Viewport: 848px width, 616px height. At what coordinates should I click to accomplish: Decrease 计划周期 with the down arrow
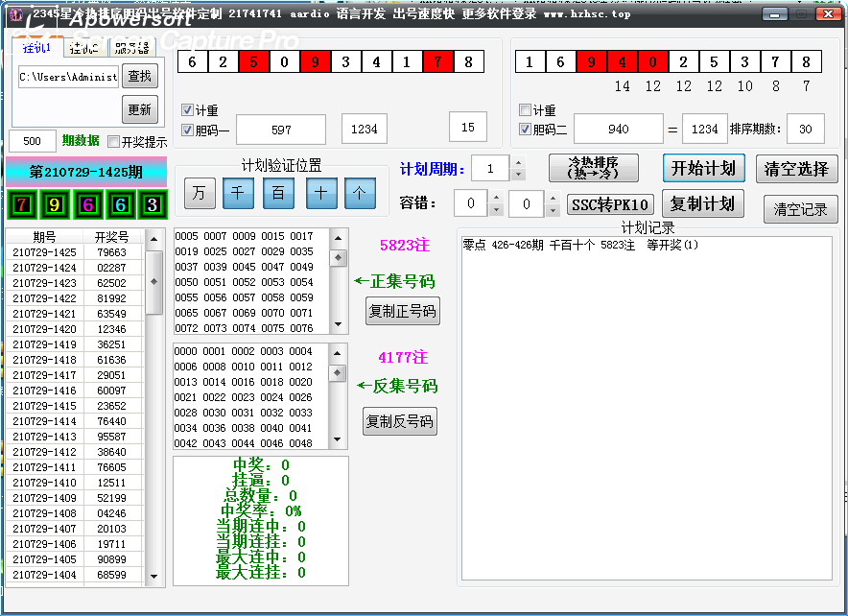[518, 175]
